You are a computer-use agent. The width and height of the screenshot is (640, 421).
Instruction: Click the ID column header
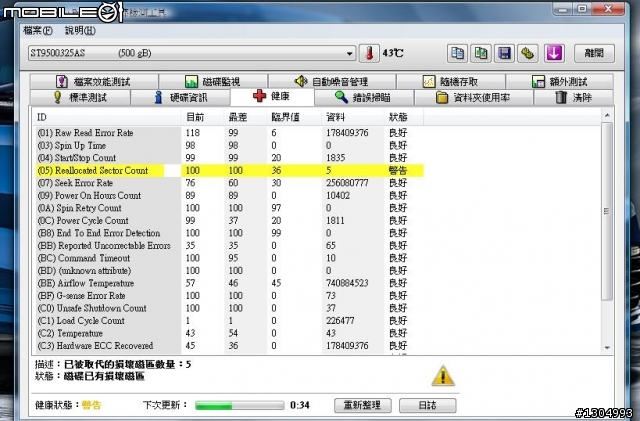click(107, 117)
